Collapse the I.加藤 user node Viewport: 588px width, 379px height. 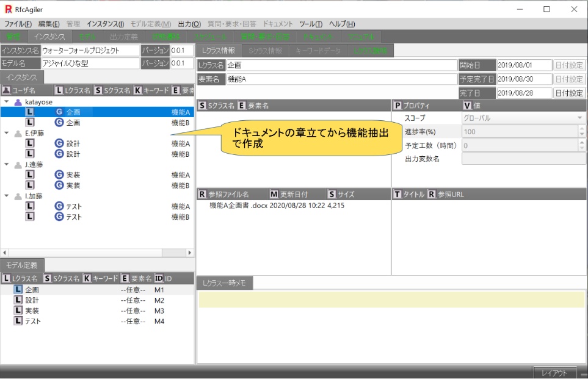(7, 196)
